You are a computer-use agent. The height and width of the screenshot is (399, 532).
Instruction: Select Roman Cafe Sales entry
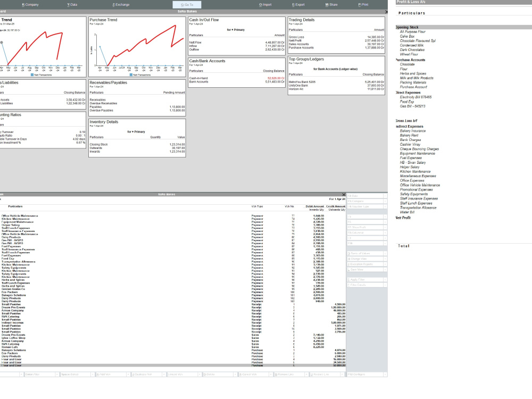pyautogui.click(x=173, y=347)
